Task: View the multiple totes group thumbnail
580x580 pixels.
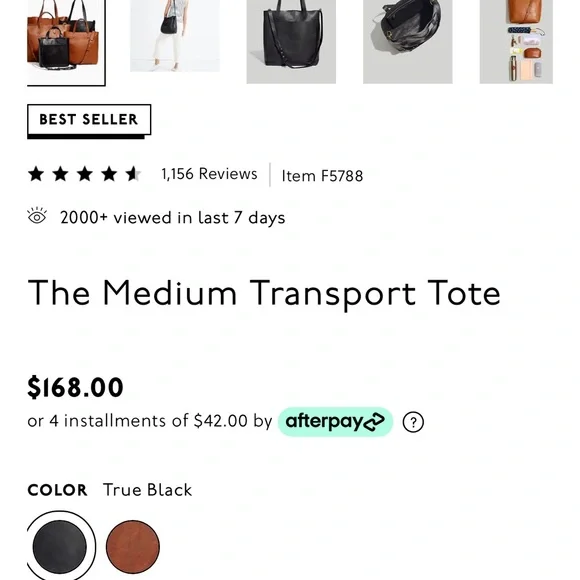Action: coord(66,42)
